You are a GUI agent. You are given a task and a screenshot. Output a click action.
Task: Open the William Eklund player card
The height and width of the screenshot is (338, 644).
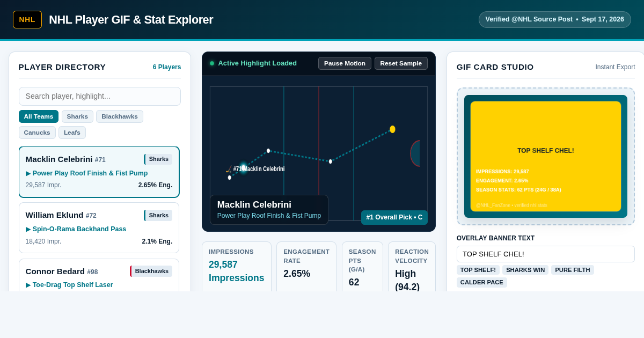(x=99, y=227)
